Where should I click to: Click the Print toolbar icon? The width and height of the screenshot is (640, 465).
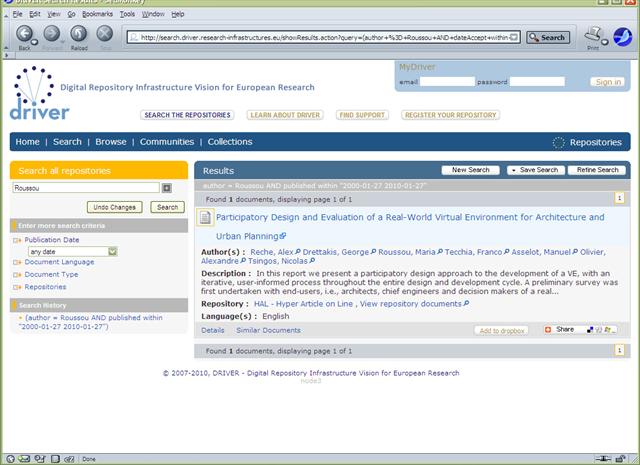coord(593,34)
